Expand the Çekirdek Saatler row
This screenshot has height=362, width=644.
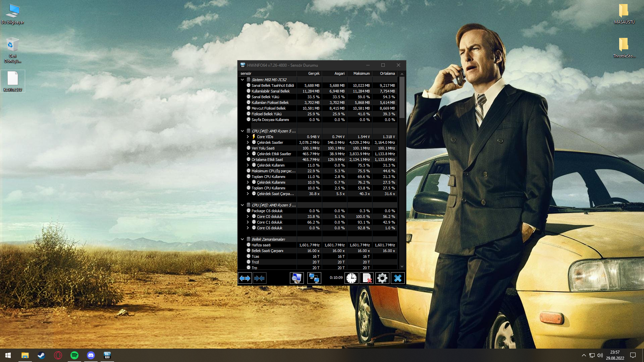[x=248, y=142]
